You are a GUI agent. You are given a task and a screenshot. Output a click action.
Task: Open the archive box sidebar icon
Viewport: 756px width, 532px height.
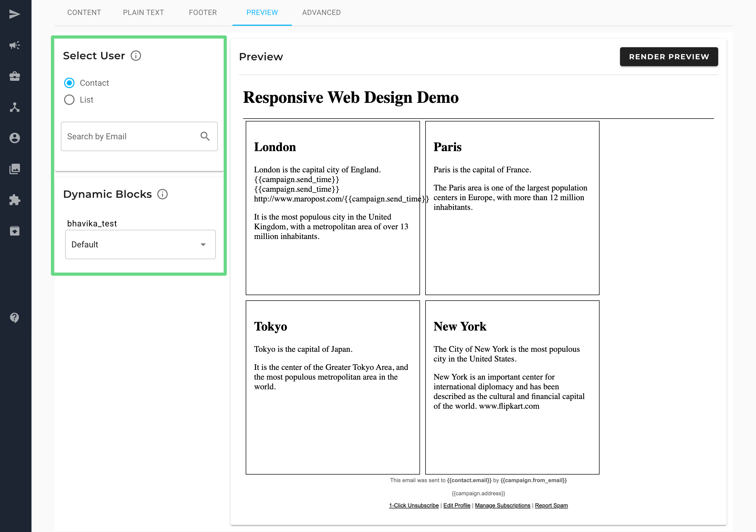coord(15,231)
